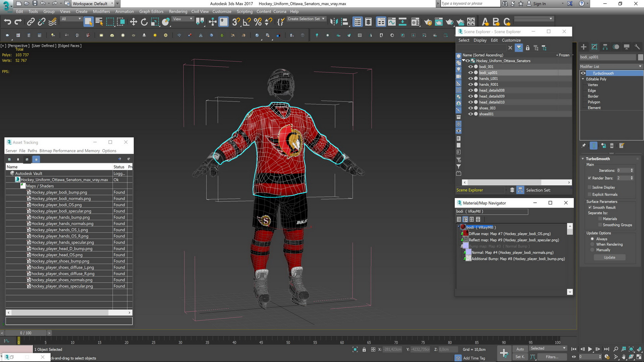Activate the Select and Move tool
The width and height of the screenshot is (644, 362).
[x=133, y=22]
